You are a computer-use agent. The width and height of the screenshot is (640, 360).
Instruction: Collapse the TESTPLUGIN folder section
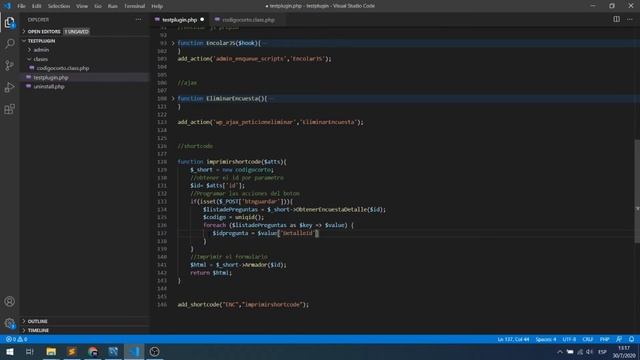pos(41,41)
